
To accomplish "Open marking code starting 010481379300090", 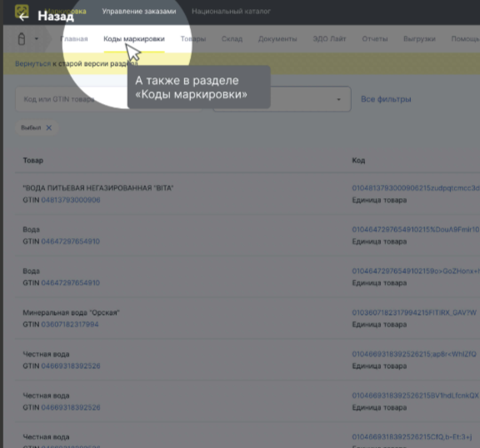I will point(416,187).
